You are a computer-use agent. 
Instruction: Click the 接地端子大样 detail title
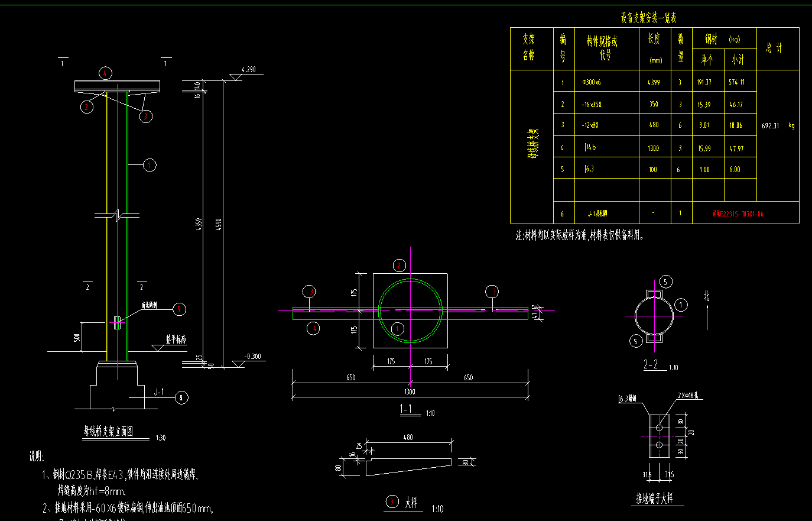[x=654, y=498]
